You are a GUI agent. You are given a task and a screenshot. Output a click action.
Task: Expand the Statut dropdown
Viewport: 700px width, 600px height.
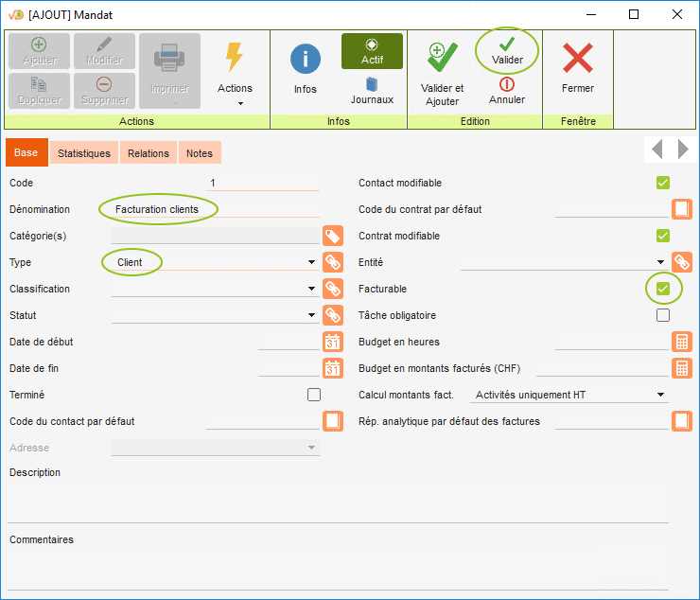(311, 316)
